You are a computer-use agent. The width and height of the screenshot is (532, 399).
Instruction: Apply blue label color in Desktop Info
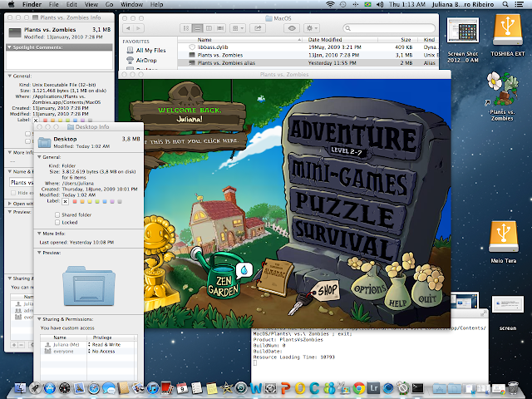105,201
